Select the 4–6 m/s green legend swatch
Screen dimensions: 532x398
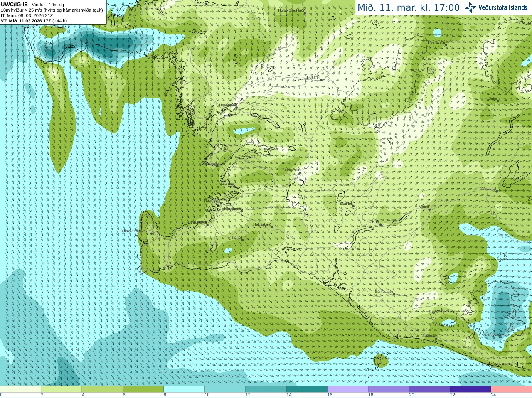tap(102, 389)
